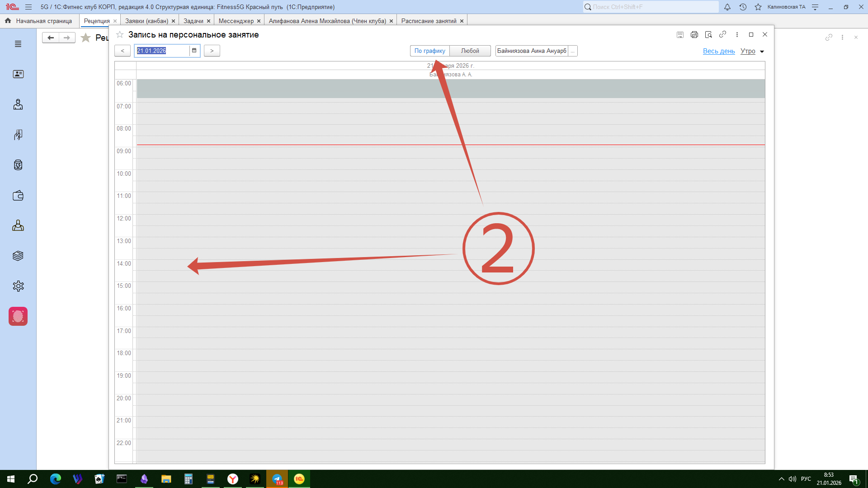Select the "По графику" toggle button
This screenshot has width=868, height=488.
(x=429, y=51)
